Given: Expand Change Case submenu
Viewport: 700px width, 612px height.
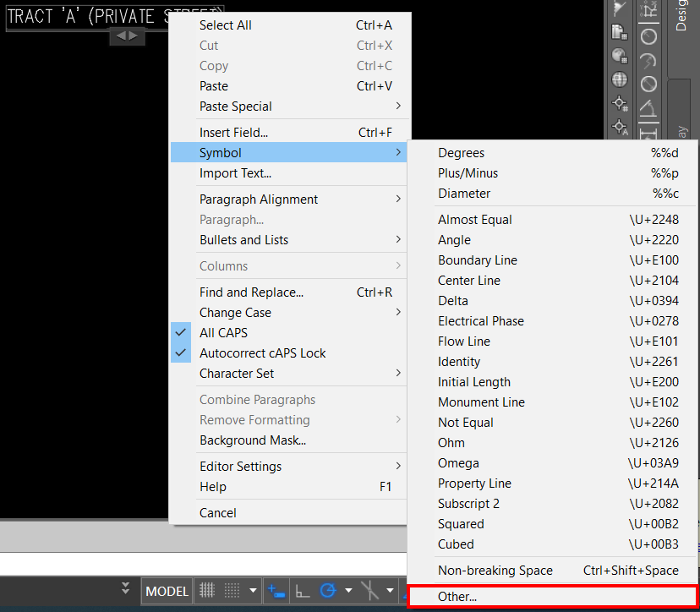Looking at the screenshot, I should pos(288,313).
